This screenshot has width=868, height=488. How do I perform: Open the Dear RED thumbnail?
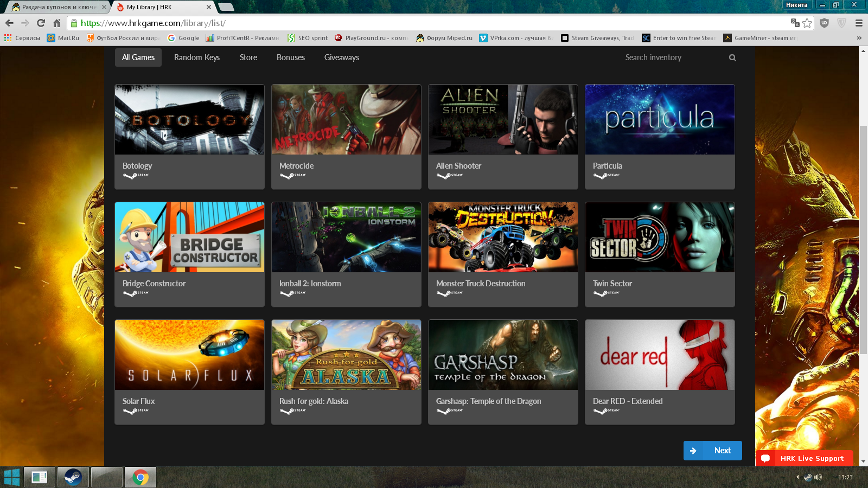660,355
